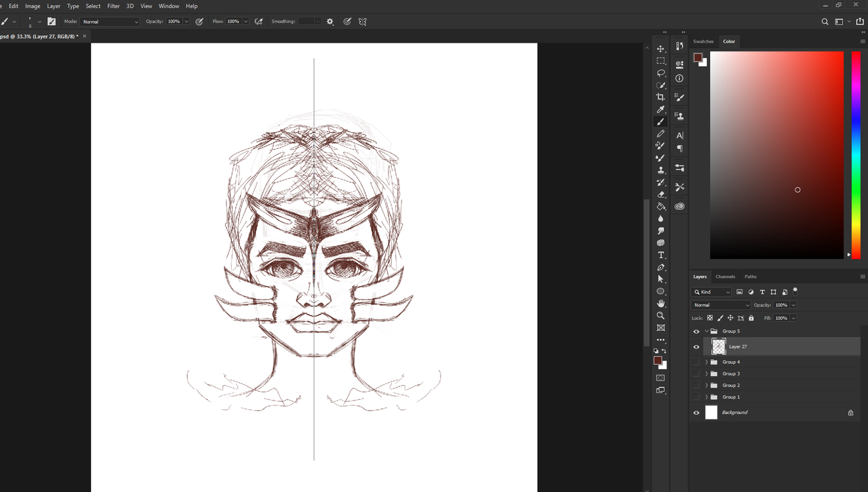Open smoothing options gear
The image size is (868, 492).
point(330,22)
